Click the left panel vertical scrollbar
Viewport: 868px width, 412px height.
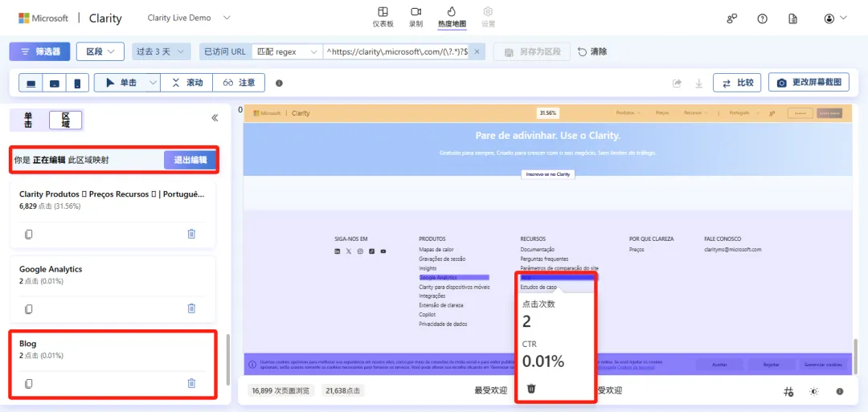(x=227, y=360)
